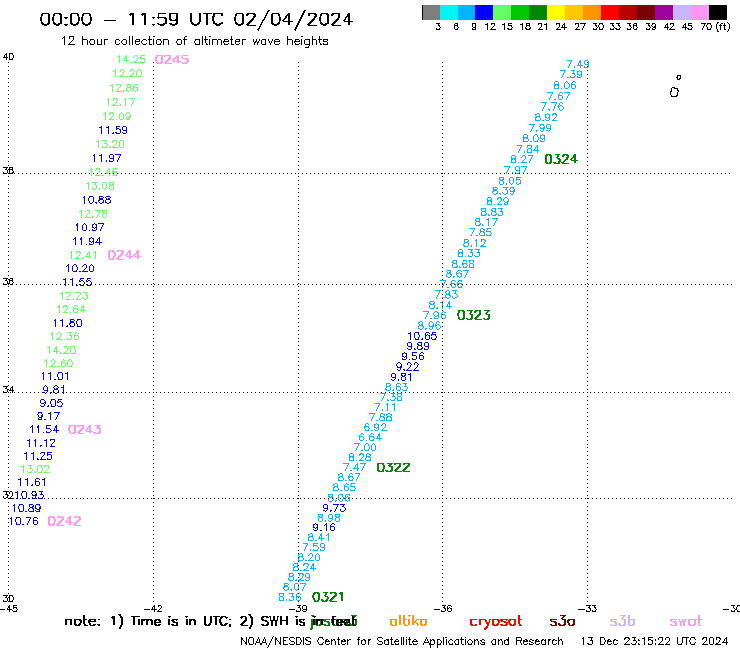This screenshot has width=740, height=650.
Task: Click the dark blue value 10.65
Action: [x=422, y=337]
